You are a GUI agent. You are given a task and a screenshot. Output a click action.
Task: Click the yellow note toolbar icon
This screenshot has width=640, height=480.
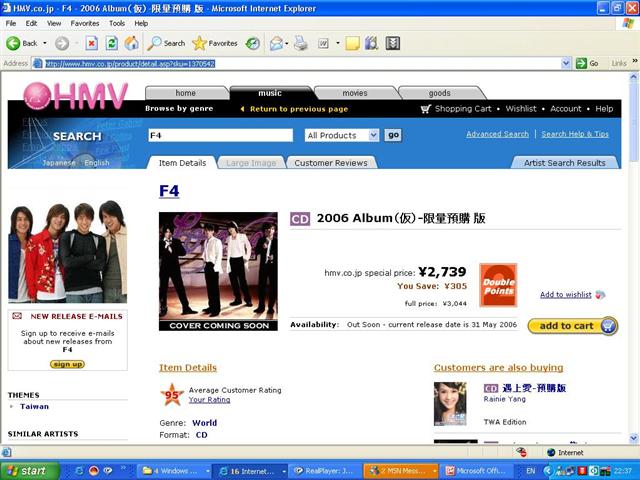(x=352, y=43)
